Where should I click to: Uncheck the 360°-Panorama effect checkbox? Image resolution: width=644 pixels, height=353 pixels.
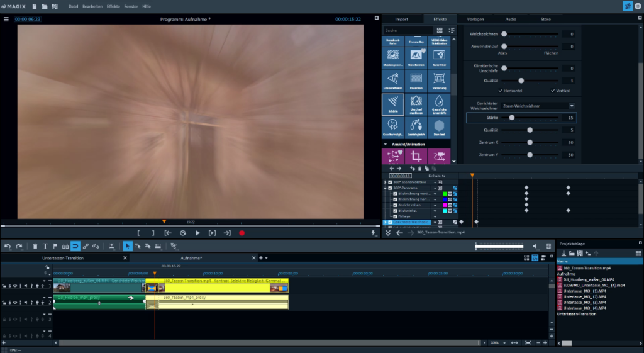tap(390, 188)
